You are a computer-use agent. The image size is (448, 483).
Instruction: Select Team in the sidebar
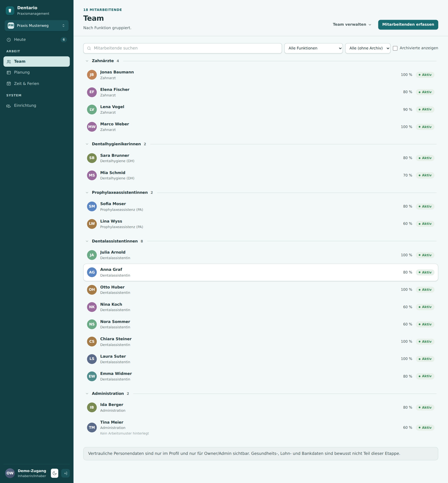[37, 61]
